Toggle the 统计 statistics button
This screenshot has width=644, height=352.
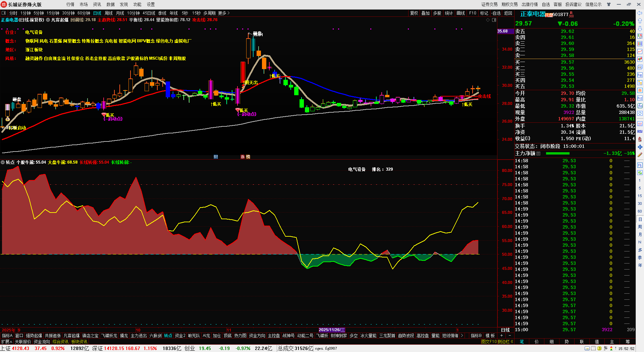(449, 13)
